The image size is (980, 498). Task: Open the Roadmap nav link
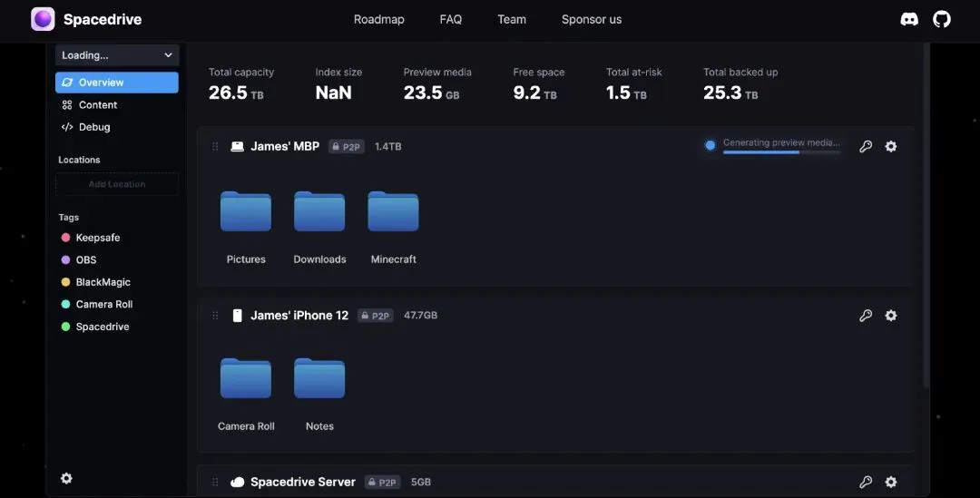click(378, 19)
